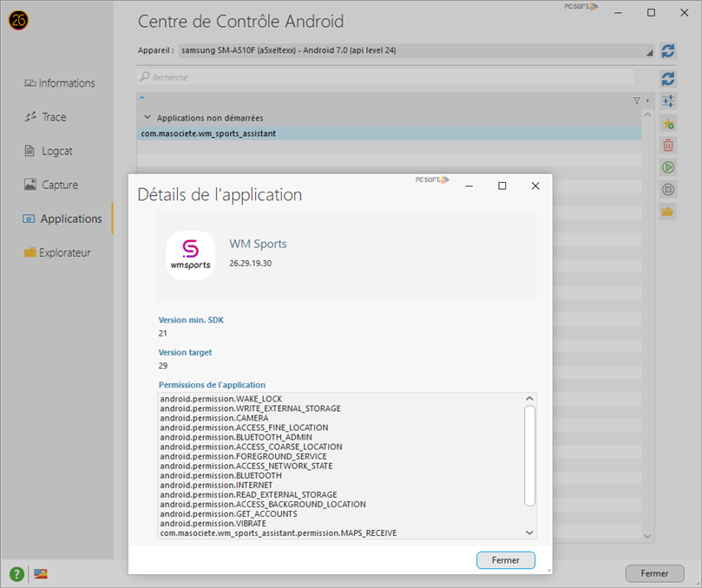
Task: Click the Recherche search field
Action: pyautogui.click(x=390, y=77)
